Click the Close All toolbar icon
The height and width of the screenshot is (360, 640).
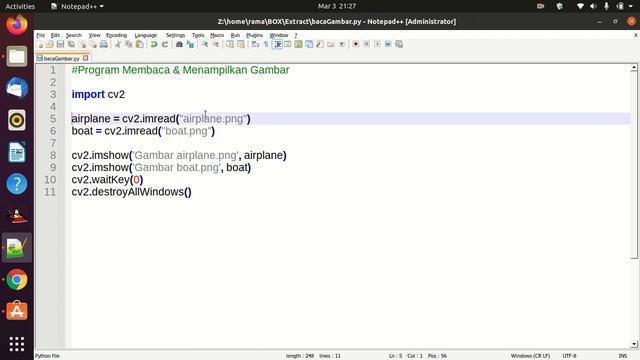(93, 44)
